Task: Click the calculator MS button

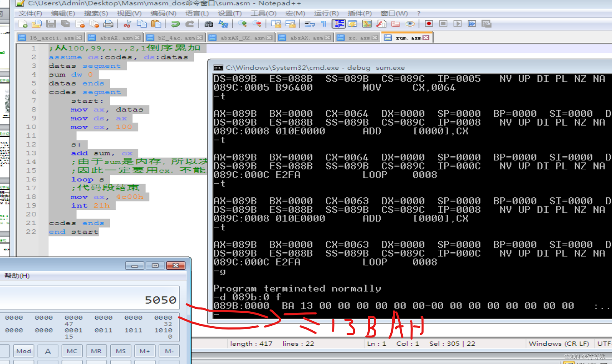Action: click(121, 351)
